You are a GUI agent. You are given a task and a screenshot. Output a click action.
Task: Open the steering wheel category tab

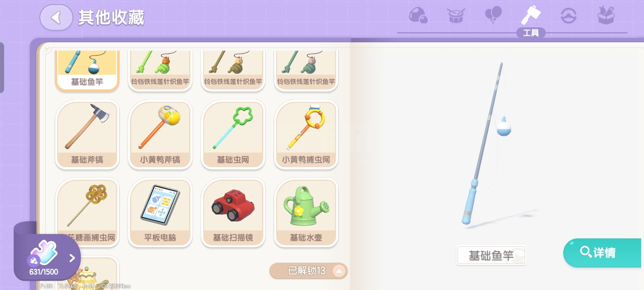(569, 16)
